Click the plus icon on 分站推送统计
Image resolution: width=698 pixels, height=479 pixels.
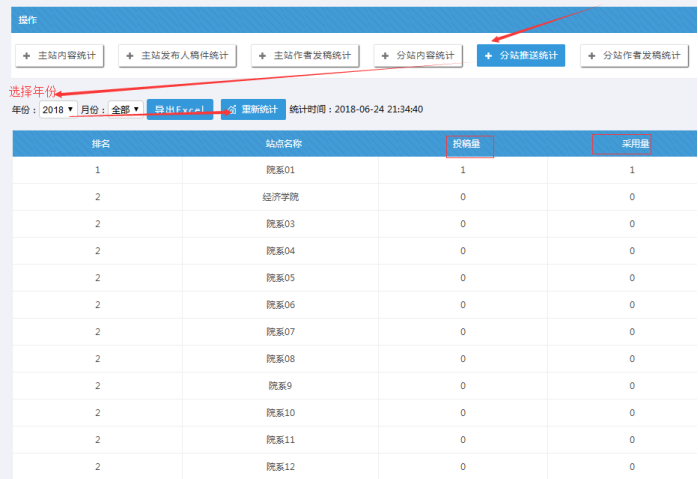click(x=489, y=56)
